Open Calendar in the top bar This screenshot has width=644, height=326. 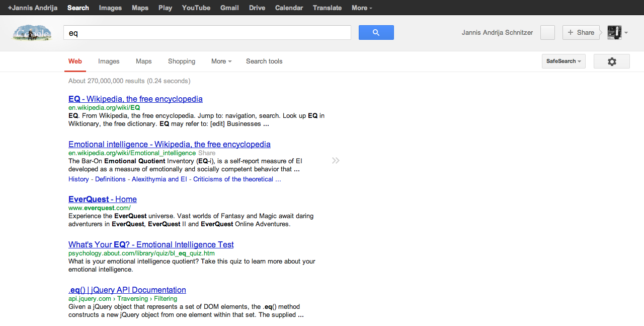click(x=289, y=8)
